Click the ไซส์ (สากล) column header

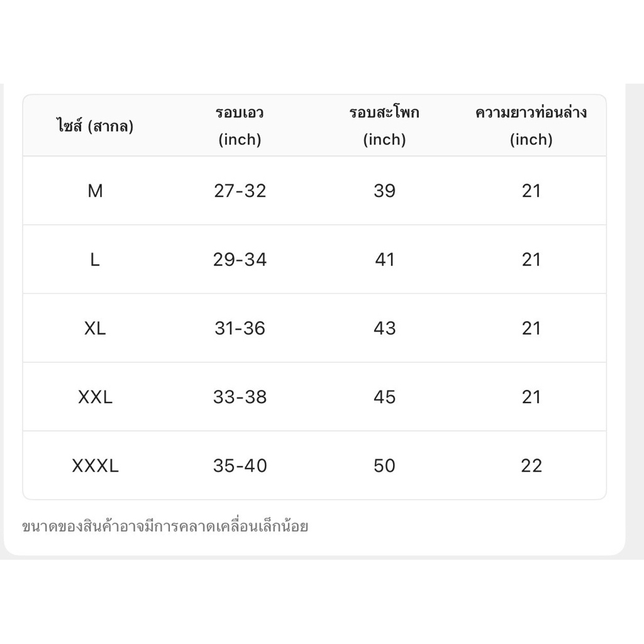pyautogui.click(x=96, y=126)
